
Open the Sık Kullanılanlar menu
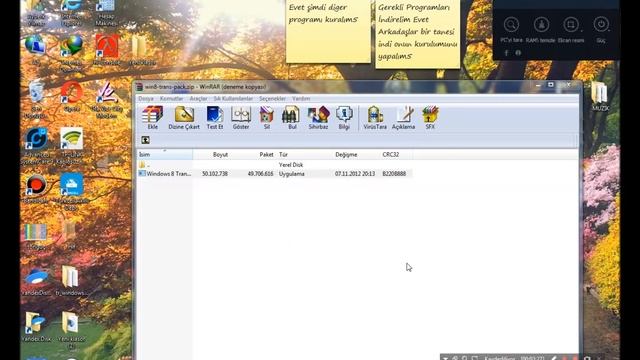[x=233, y=98]
